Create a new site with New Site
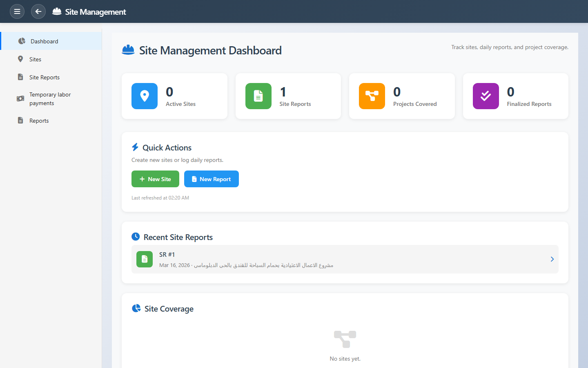 click(155, 179)
